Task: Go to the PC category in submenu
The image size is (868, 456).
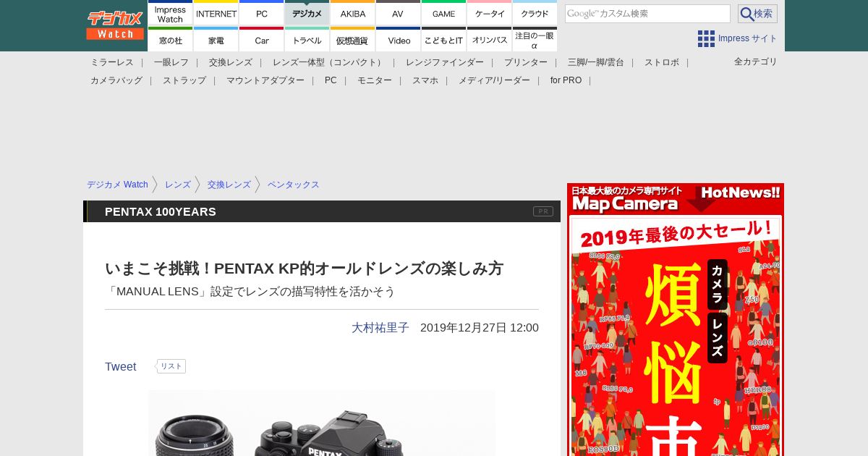Action: point(331,80)
